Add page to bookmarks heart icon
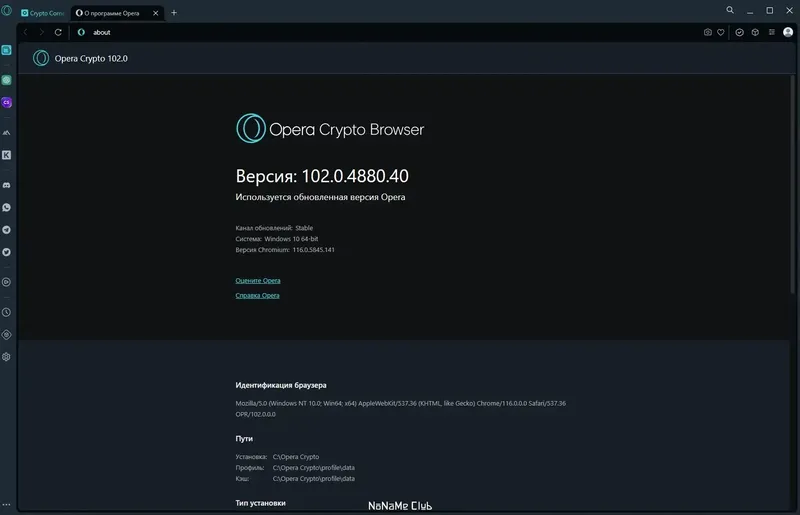The width and height of the screenshot is (800, 515). coord(720,32)
